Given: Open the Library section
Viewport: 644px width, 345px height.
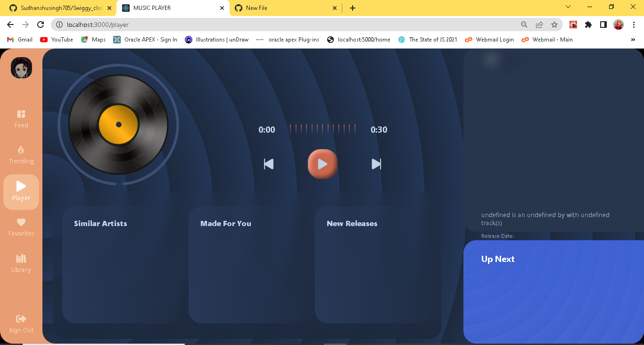Looking at the screenshot, I should 21,263.
